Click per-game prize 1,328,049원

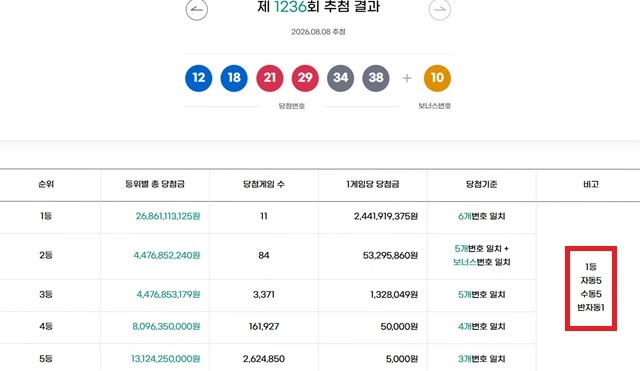point(394,294)
